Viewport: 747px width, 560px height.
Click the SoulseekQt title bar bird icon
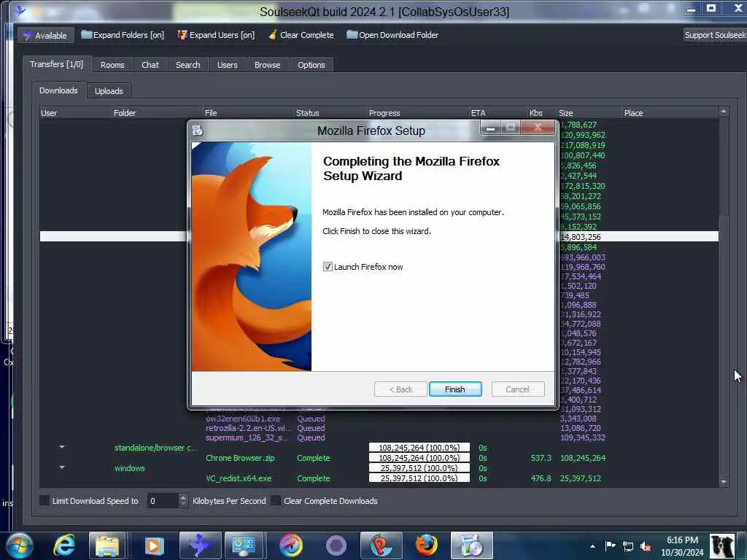[x=20, y=10]
